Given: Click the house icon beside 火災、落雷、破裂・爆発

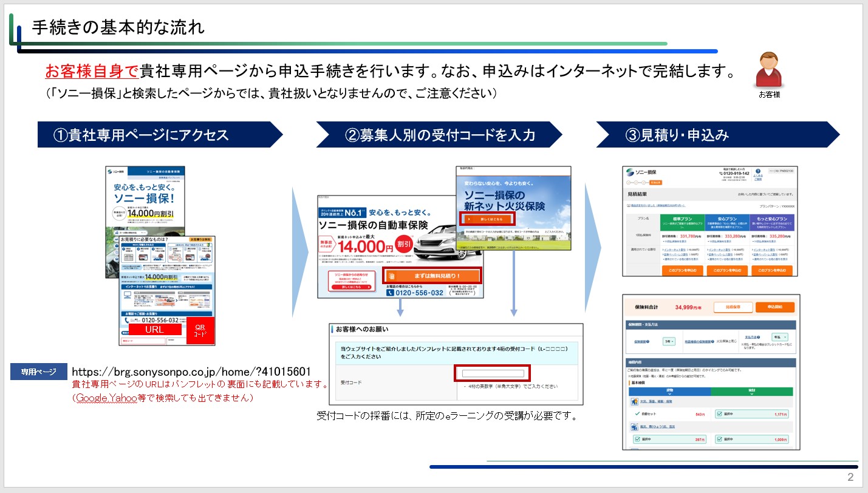Looking at the screenshot, I should (x=635, y=401).
